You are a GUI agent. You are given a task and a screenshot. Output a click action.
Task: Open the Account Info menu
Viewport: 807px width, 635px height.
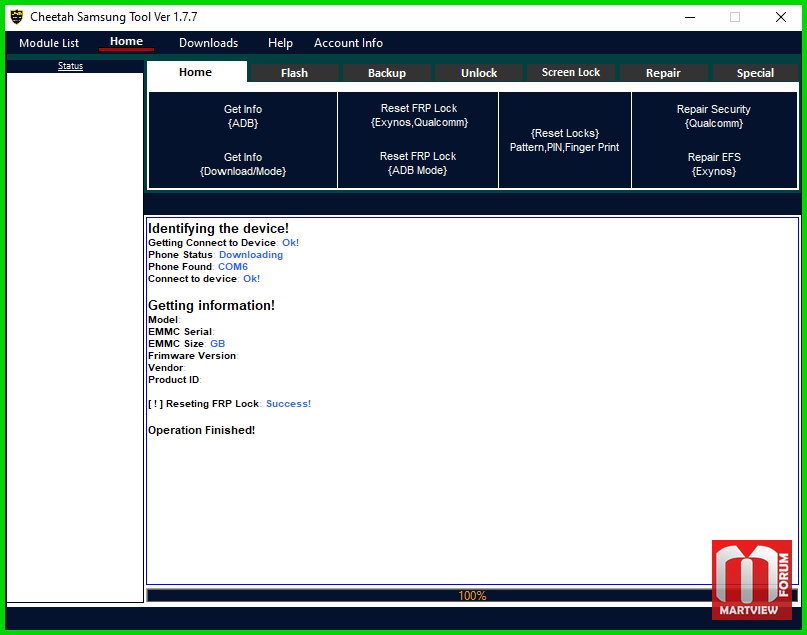[x=348, y=43]
